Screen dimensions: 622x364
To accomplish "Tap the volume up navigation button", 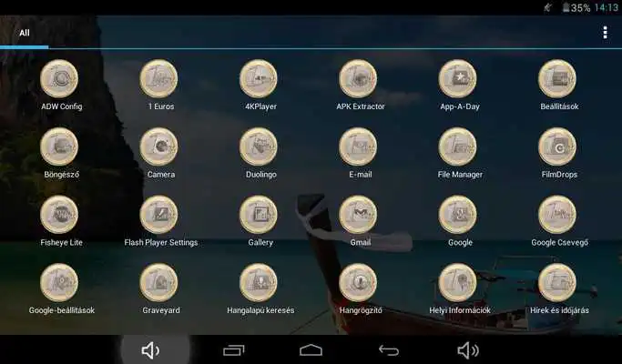I will click(x=468, y=350).
